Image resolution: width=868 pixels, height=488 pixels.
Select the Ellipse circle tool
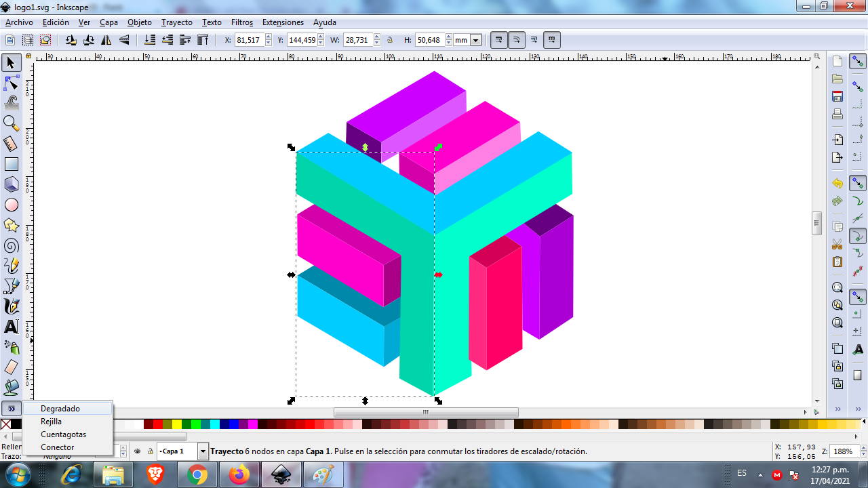pos(11,205)
